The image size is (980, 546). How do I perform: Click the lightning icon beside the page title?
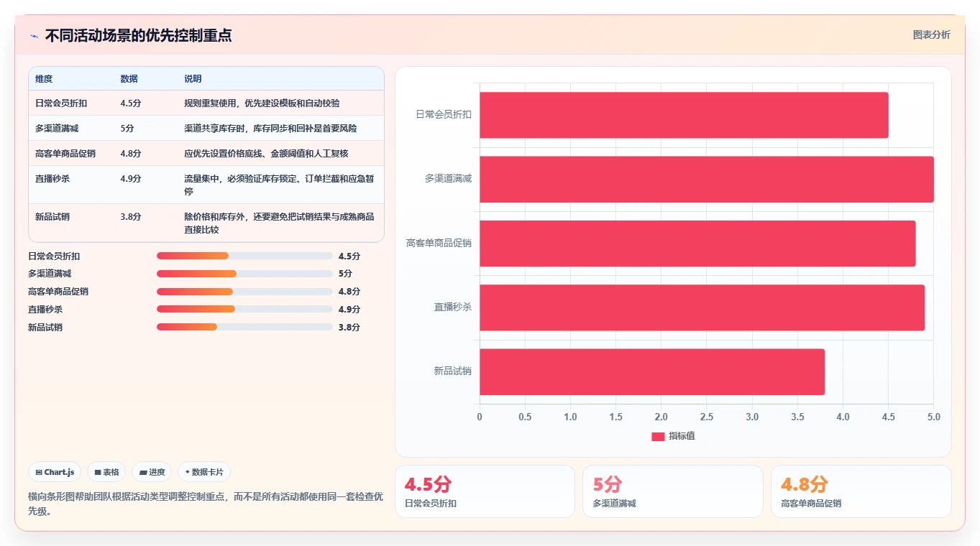tap(34, 36)
